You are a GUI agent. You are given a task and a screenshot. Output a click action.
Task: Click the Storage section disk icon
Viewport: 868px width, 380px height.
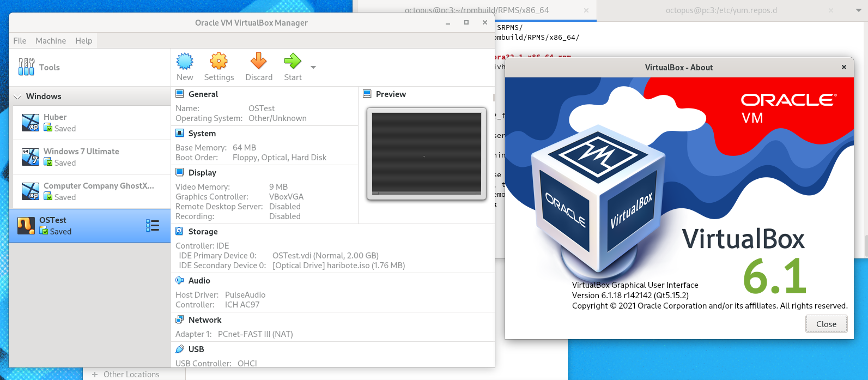pos(180,231)
